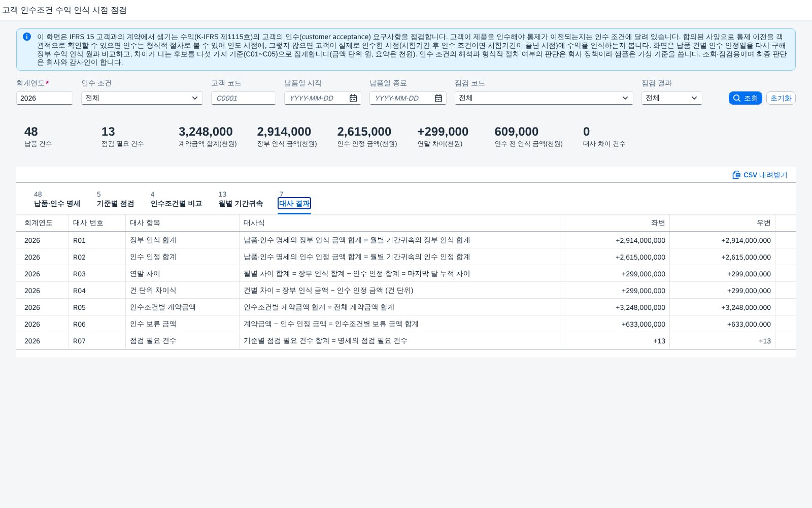
Task: Click the 인수 보류 금액 cell
Action: [x=183, y=324]
